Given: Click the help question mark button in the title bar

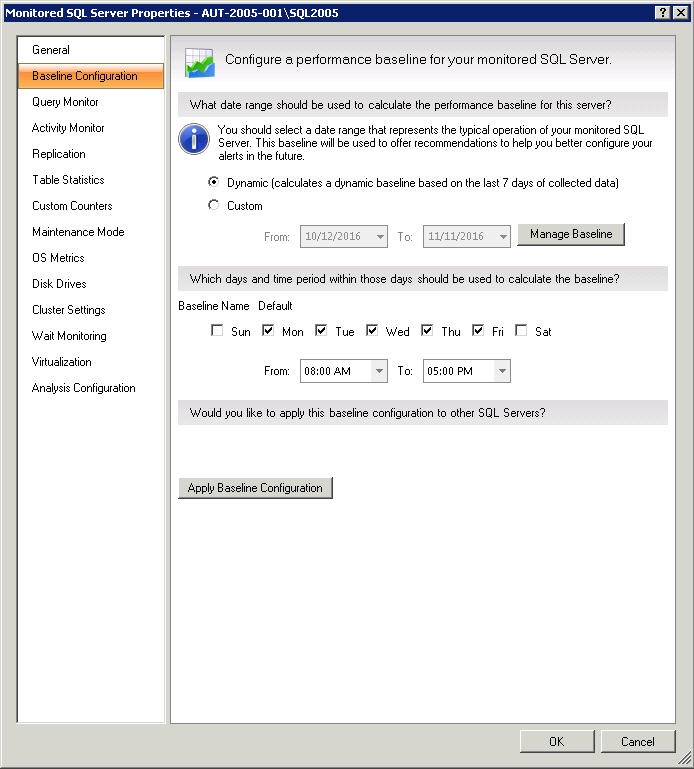Looking at the screenshot, I should coord(662,13).
